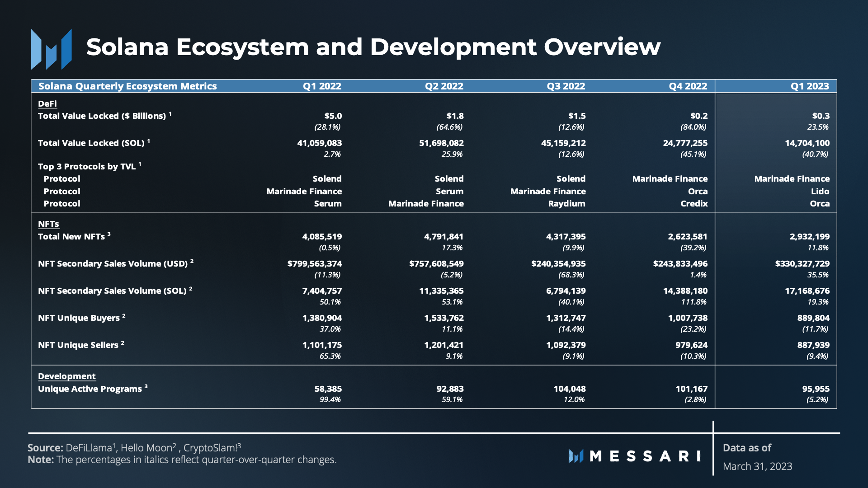Viewport: 868px width, 488px height.
Task: Click the DeFi section heading
Action: click(x=47, y=103)
